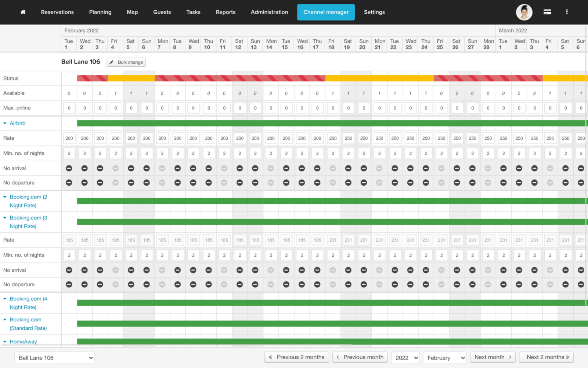Viewport: 588px width, 368px height.
Task: Go to the Reservations menu
Action: tap(57, 12)
